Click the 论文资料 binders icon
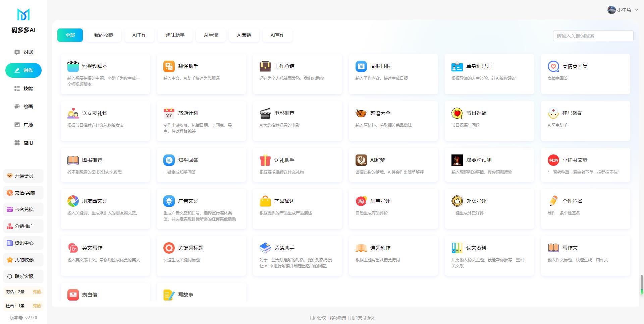The height and width of the screenshot is (324, 644). coord(457,248)
